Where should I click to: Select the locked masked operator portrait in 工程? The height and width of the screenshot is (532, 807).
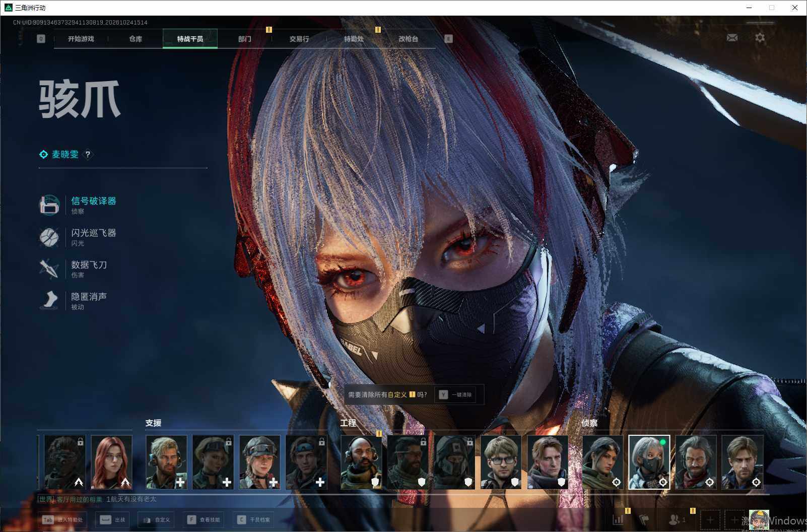point(454,462)
